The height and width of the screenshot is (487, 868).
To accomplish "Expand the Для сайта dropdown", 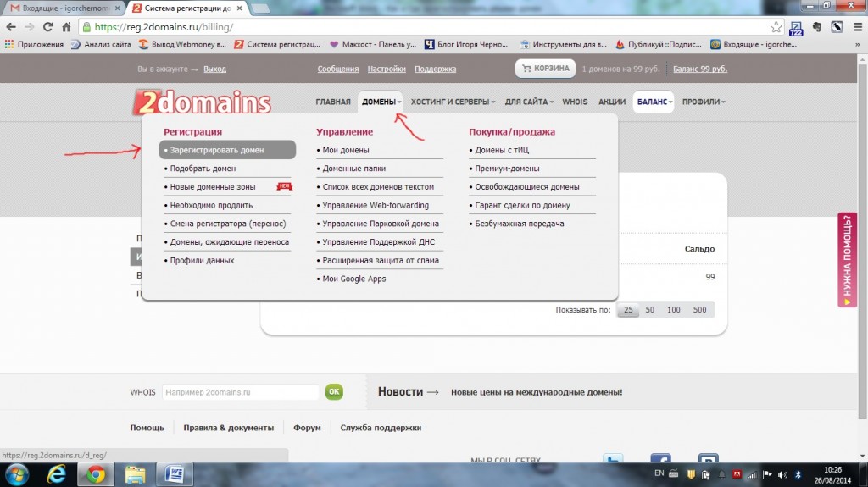I will (529, 102).
